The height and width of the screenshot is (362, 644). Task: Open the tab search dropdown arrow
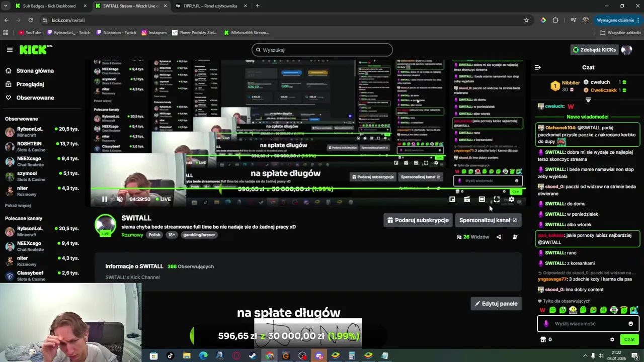[5, 6]
